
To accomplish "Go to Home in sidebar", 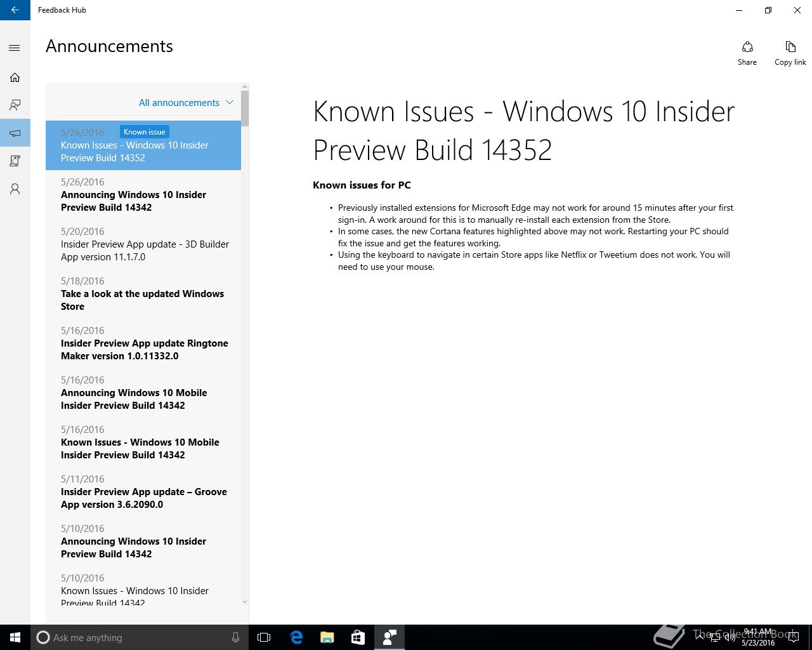I will pyautogui.click(x=15, y=77).
